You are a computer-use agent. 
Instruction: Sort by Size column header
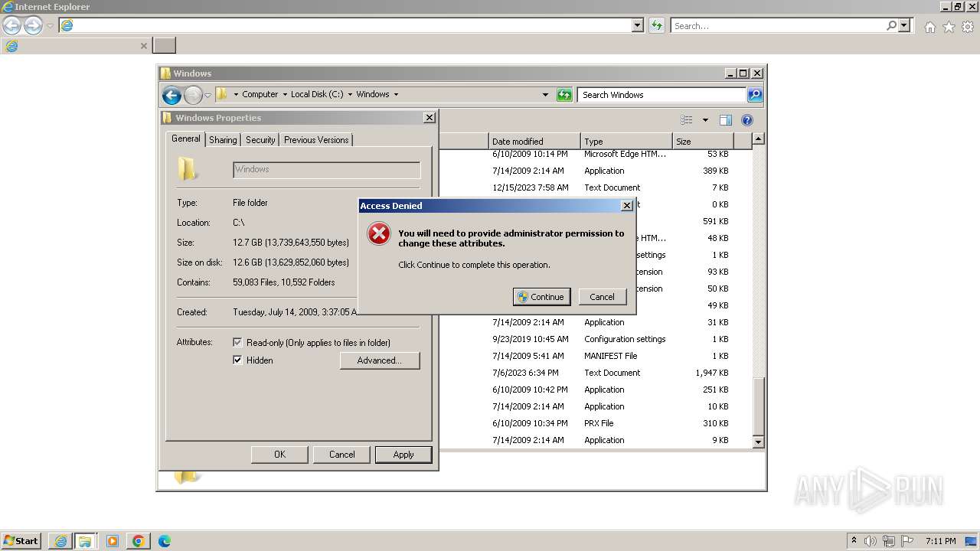coord(703,141)
